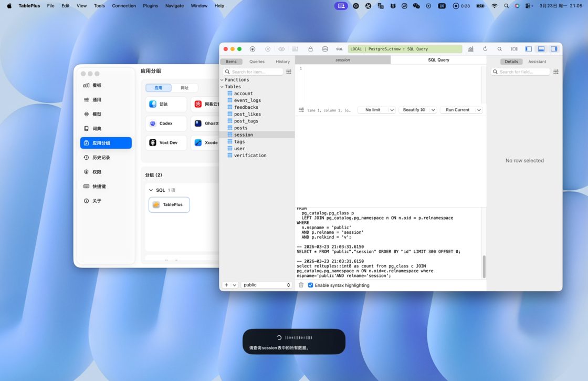
Task: Switch to the History sidebar tab
Action: click(x=283, y=61)
